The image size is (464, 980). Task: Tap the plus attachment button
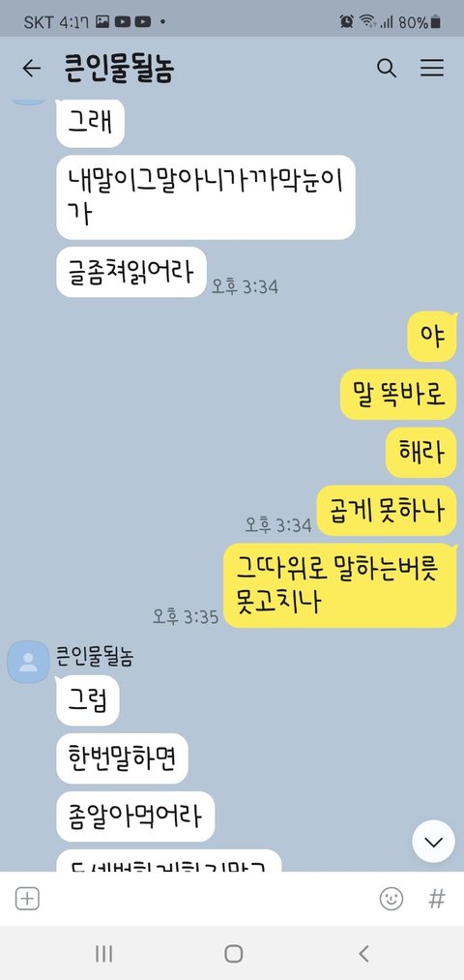[27, 899]
